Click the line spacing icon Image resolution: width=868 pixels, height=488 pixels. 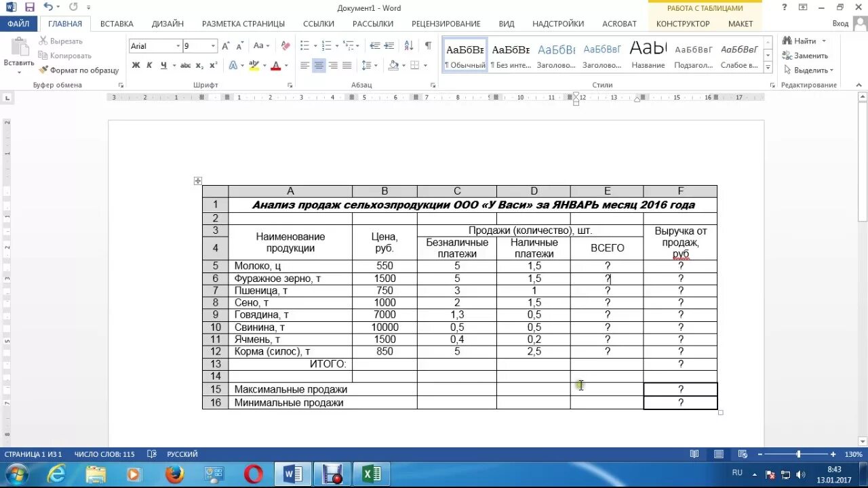pos(366,66)
